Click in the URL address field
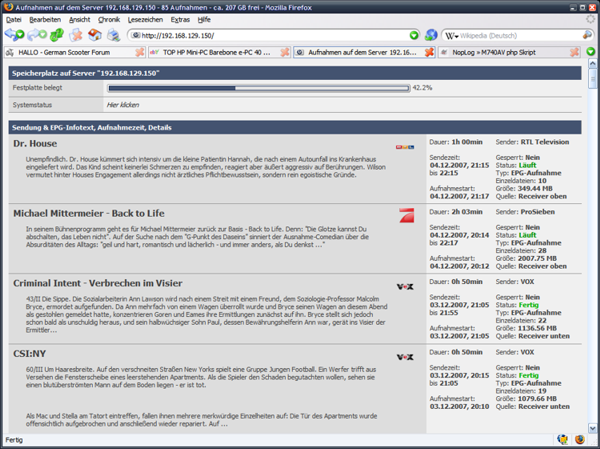 274,36
